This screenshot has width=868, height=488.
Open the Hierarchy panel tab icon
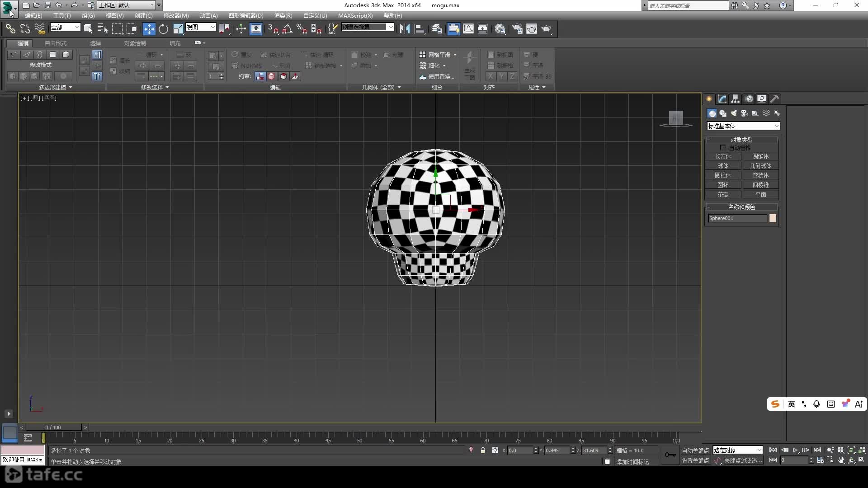(x=736, y=99)
